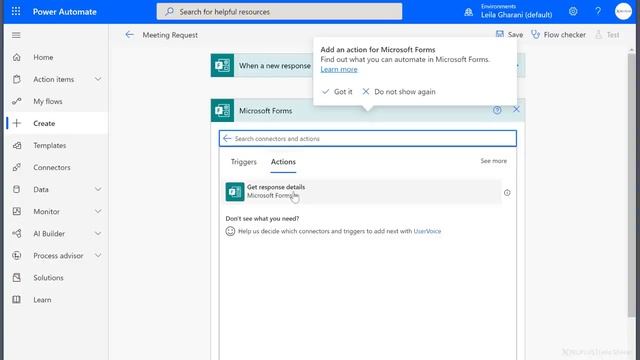The width and height of the screenshot is (640, 360).
Task: Click the smiley feedback icon
Action: (x=230, y=231)
